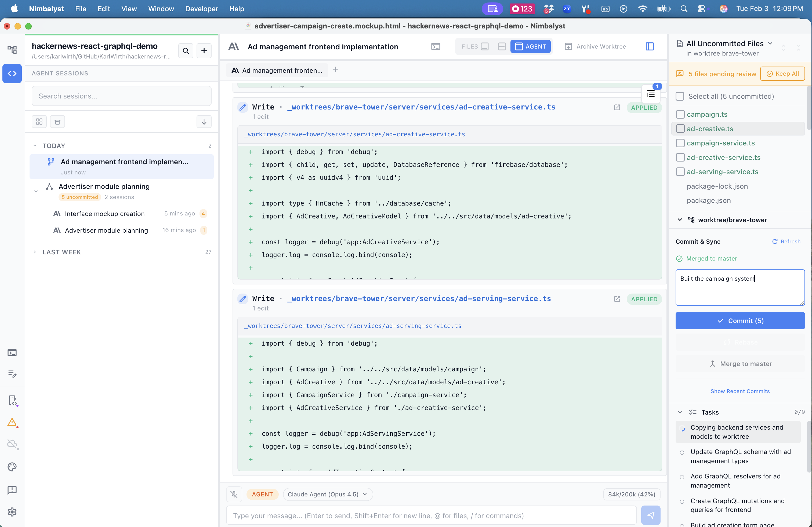Select the code agent mode sidebar icon
The height and width of the screenshot is (527, 812).
click(x=12, y=73)
